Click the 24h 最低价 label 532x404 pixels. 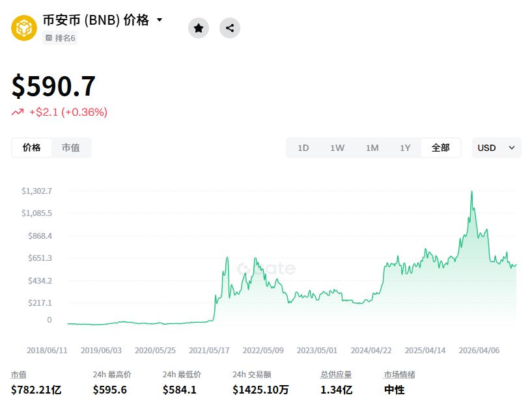[x=182, y=375]
